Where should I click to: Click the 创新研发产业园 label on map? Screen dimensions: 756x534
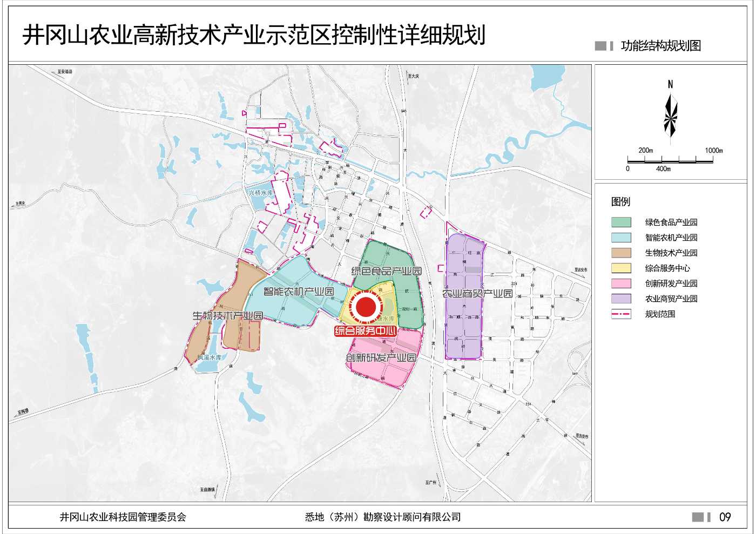[x=381, y=357]
